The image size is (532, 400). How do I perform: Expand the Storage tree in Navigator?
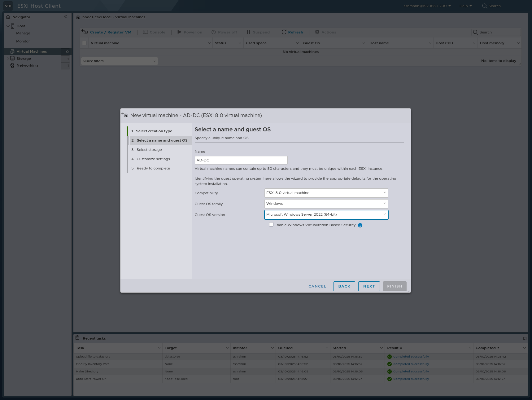tap(8, 58)
